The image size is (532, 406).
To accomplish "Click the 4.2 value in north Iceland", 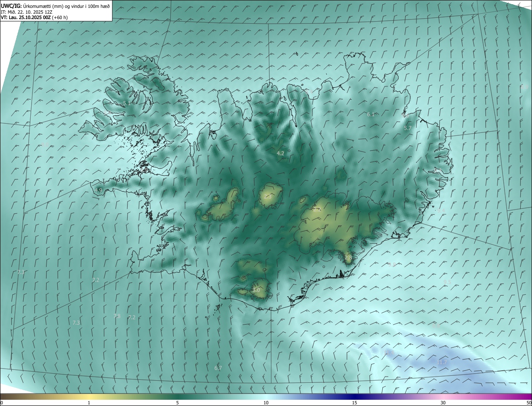I will pyautogui.click(x=281, y=153).
